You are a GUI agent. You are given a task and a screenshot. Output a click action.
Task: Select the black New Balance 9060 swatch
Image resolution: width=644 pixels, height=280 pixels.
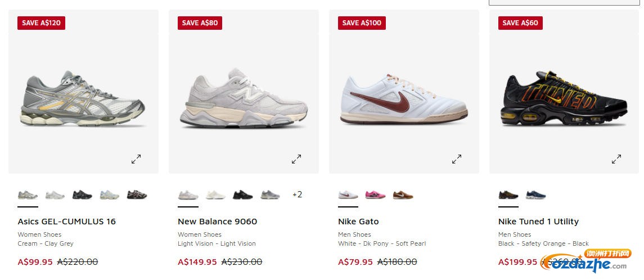(x=242, y=195)
